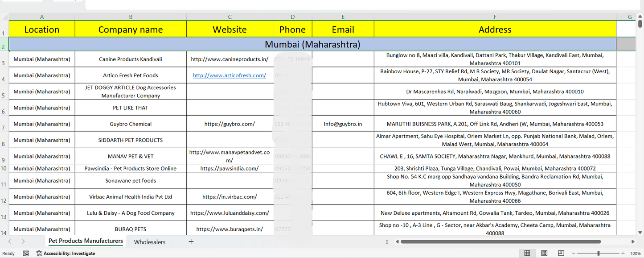Select the Virbac Animal Health India Pvt Ltd cell
The height and width of the screenshot is (258, 644).
coord(131,196)
